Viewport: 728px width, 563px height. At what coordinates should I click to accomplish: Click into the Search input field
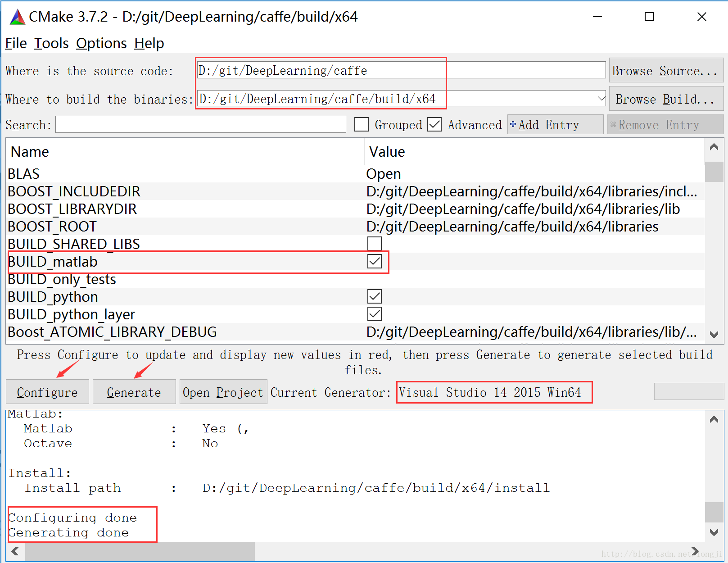pos(200,125)
